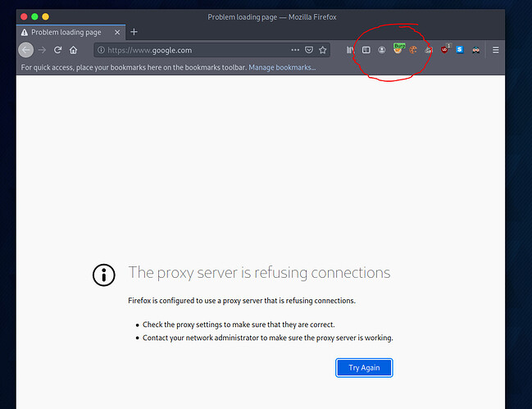Open the page actions three-dot menu

tap(295, 50)
